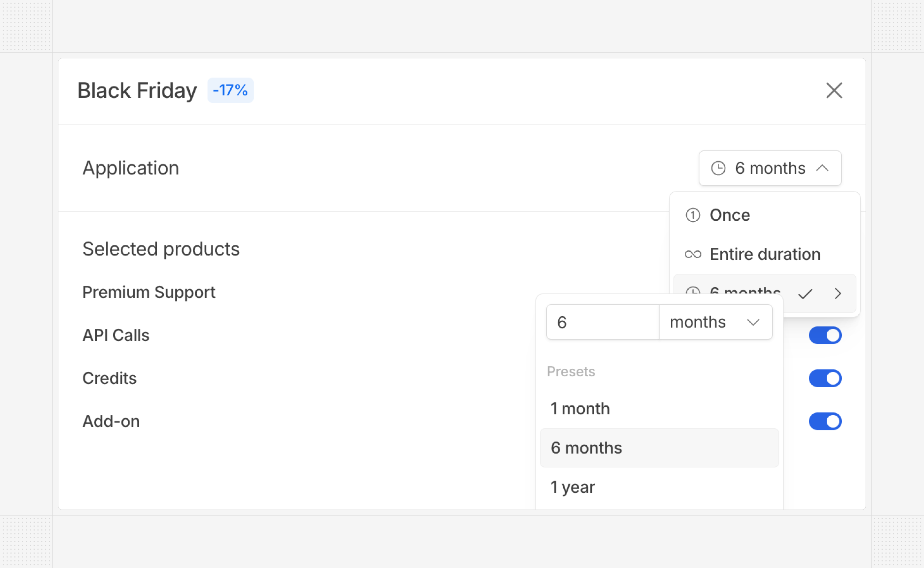Click the months dropdown chevron arrow
Image resolution: width=924 pixels, height=568 pixels.
[x=753, y=322]
